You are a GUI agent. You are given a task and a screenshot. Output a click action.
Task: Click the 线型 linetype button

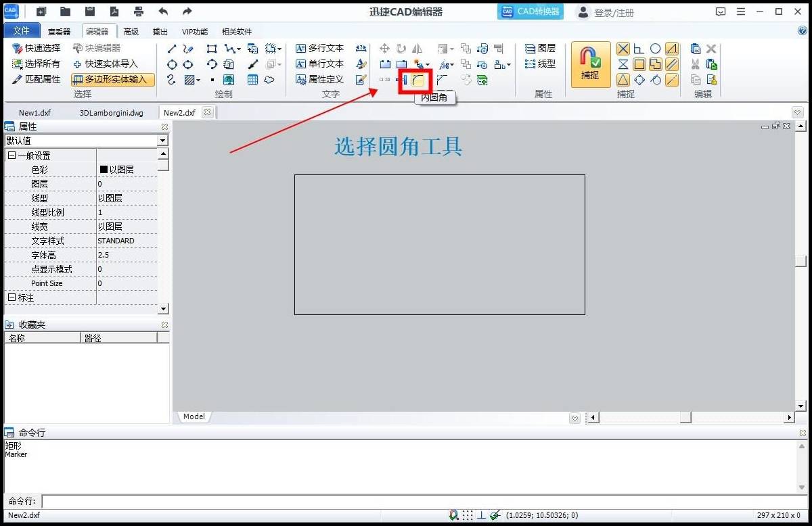540,64
